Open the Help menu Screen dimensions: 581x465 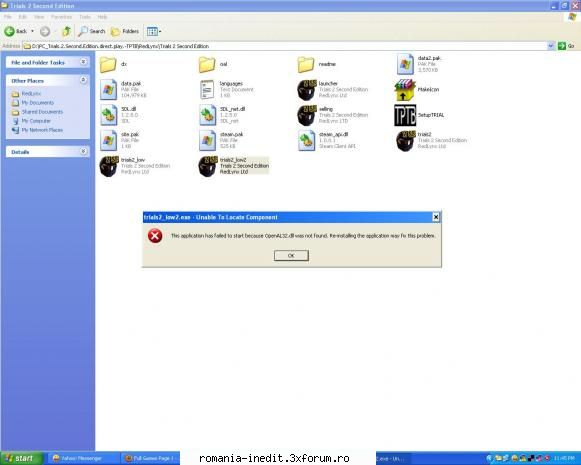pos(102,17)
